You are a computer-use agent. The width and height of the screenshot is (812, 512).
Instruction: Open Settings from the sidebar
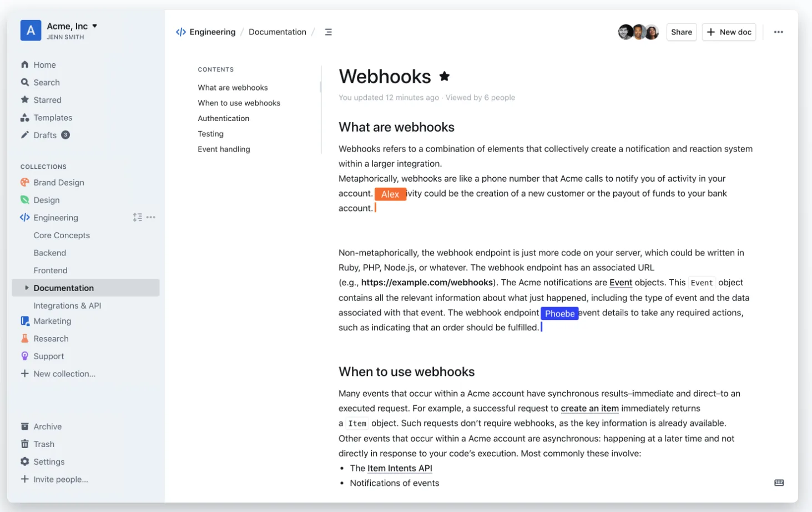coord(48,461)
